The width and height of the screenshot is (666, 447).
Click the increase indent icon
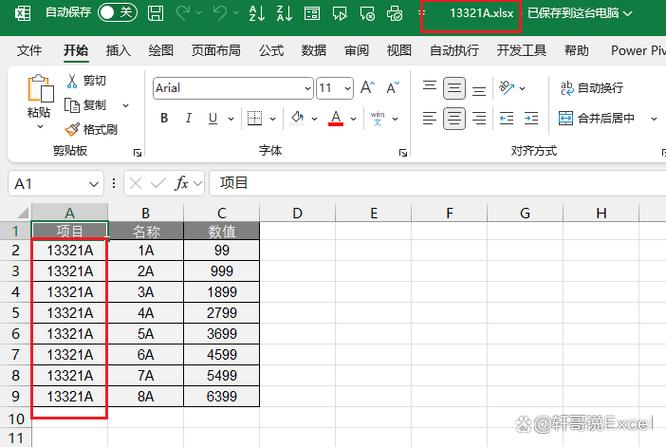tap(531, 118)
